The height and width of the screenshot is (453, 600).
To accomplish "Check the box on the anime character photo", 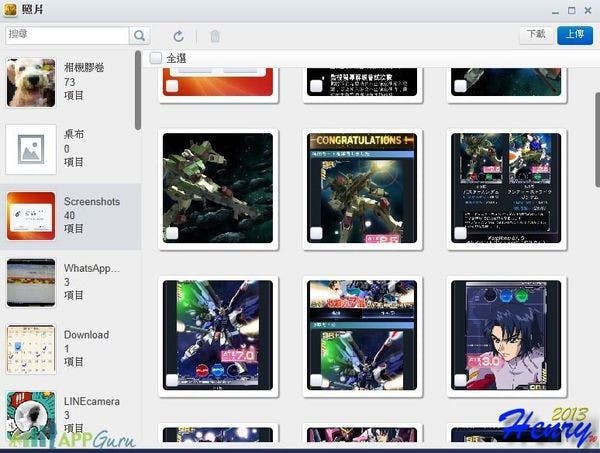I will [459, 380].
